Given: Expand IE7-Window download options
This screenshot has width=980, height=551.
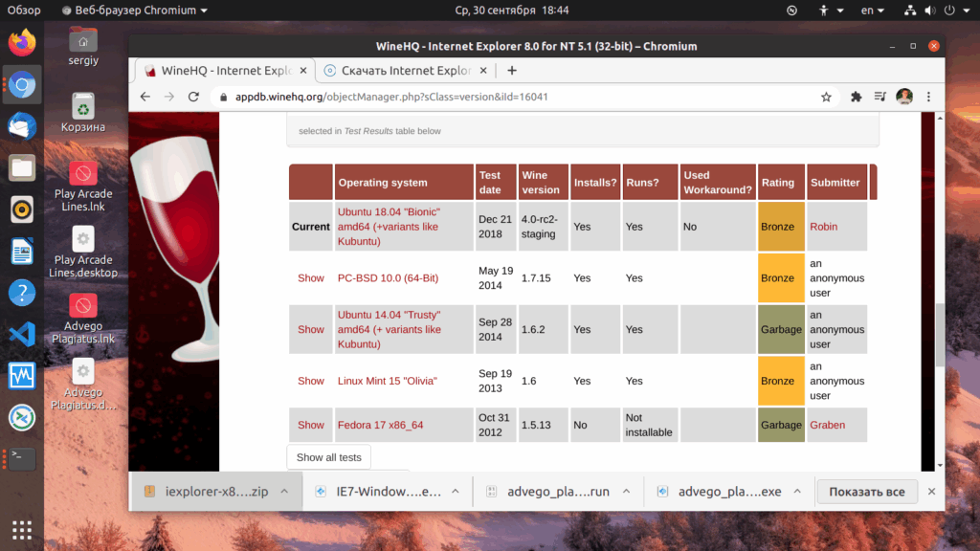Looking at the screenshot, I should tap(456, 492).
